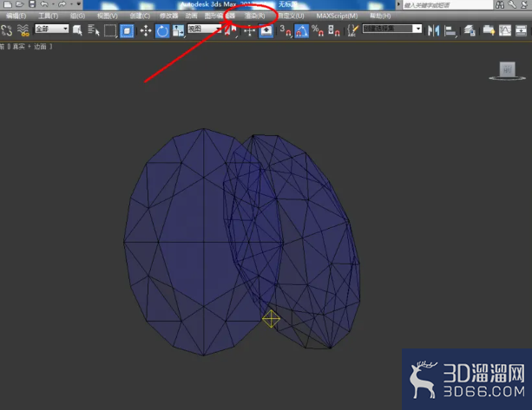Open the Schematic View icon
This screenshot has height=410, width=532.
pyautogui.click(x=521, y=31)
